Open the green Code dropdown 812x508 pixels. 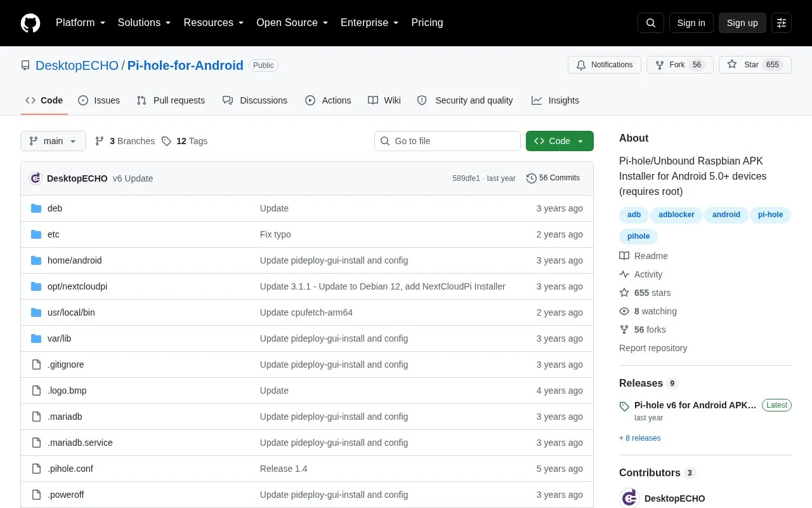pyautogui.click(x=560, y=141)
